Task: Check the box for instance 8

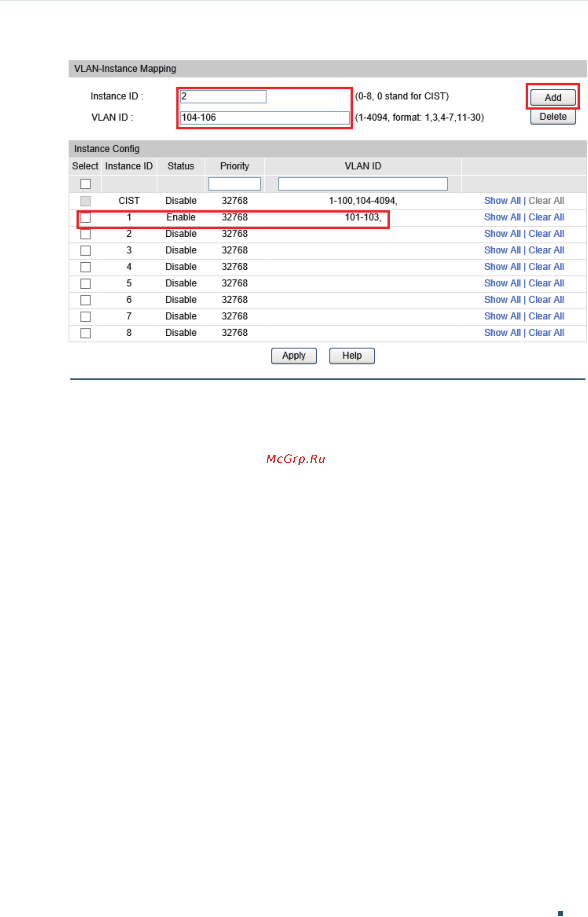Action: click(85, 333)
